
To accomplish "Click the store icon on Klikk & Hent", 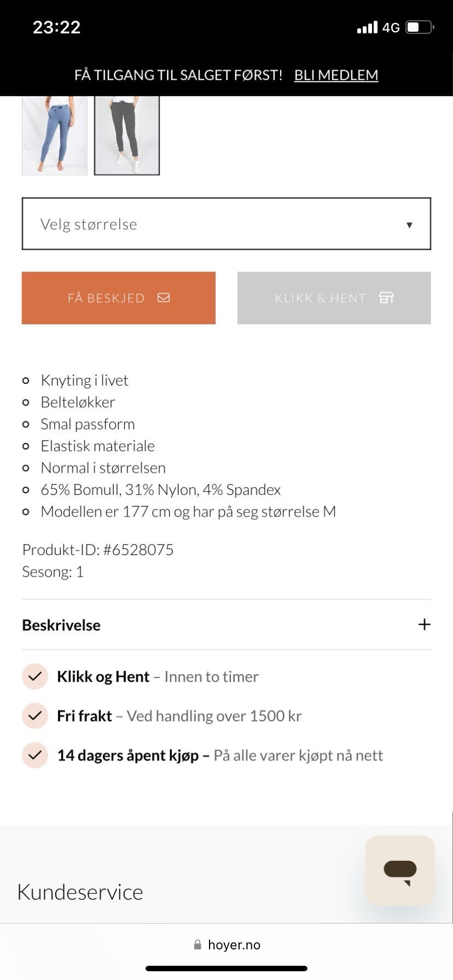I will pos(386,297).
